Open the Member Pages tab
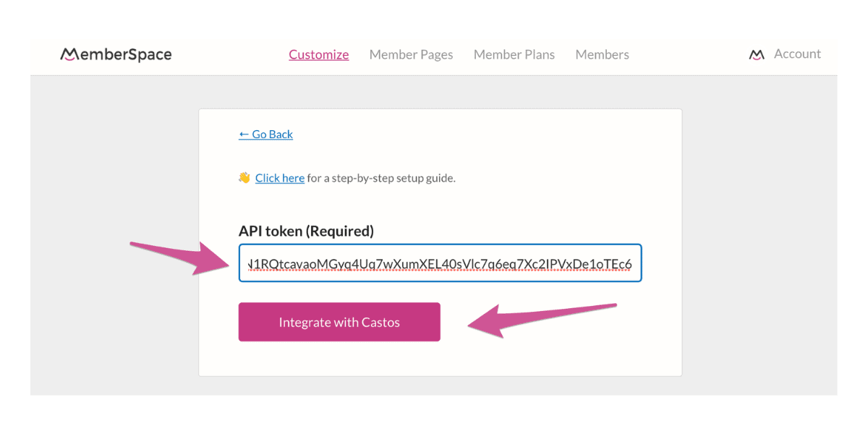868x434 pixels. [411, 54]
